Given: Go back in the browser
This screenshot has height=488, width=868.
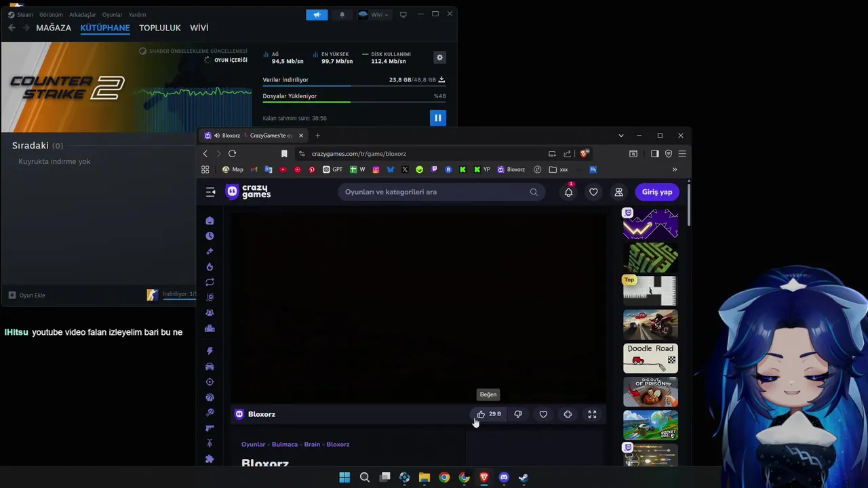Looking at the screenshot, I should click(x=205, y=154).
